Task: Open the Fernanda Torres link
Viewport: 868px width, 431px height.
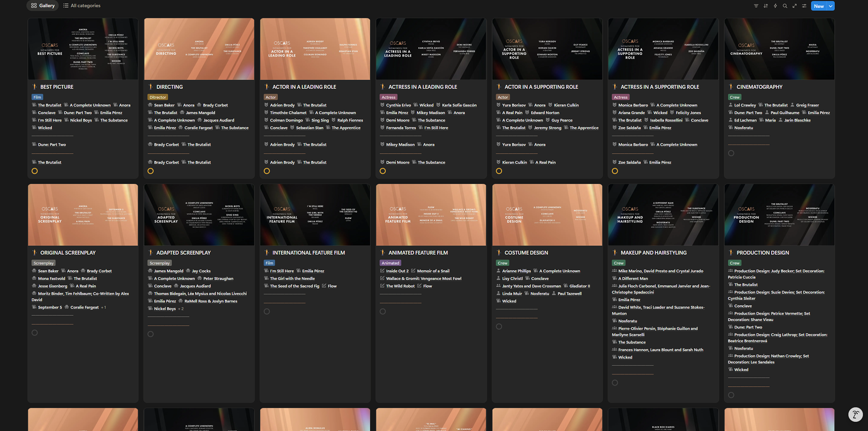Action: [x=401, y=128]
